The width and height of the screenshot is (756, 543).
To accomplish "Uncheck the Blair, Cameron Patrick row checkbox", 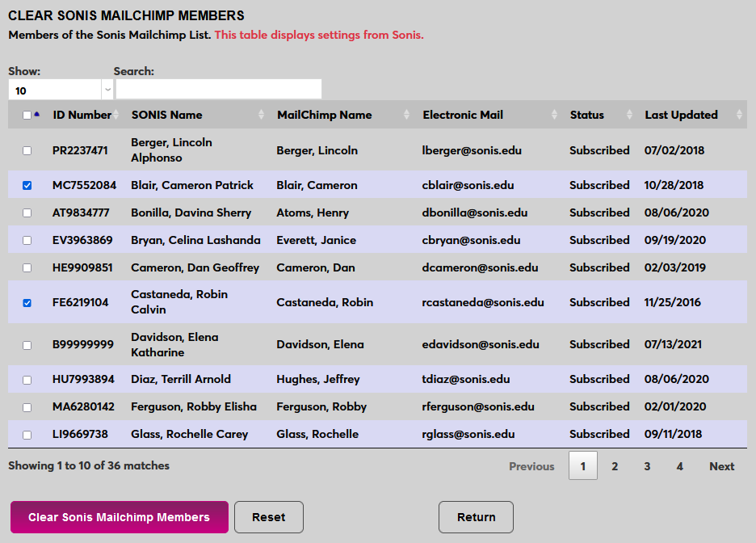I will click(x=27, y=185).
